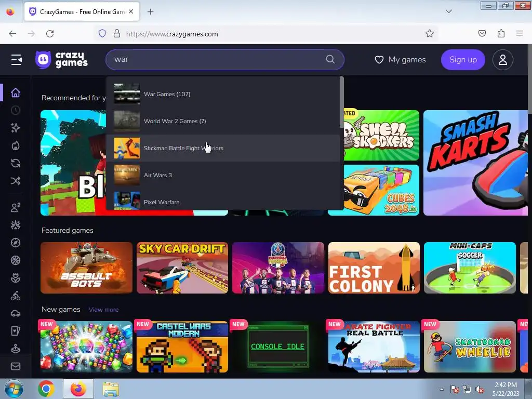The width and height of the screenshot is (532, 399).
Task: Open the Windows Start menu
Action: (14, 389)
